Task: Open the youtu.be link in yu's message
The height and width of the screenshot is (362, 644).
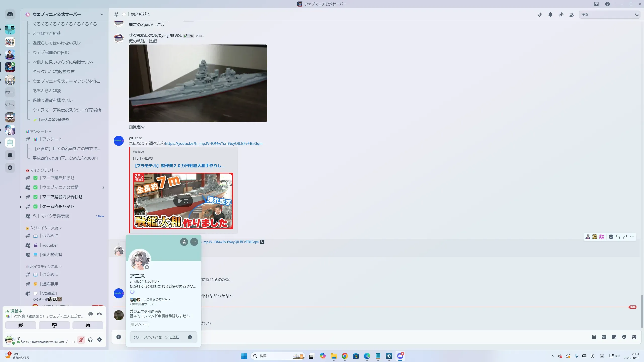Action: [x=214, y=144]
